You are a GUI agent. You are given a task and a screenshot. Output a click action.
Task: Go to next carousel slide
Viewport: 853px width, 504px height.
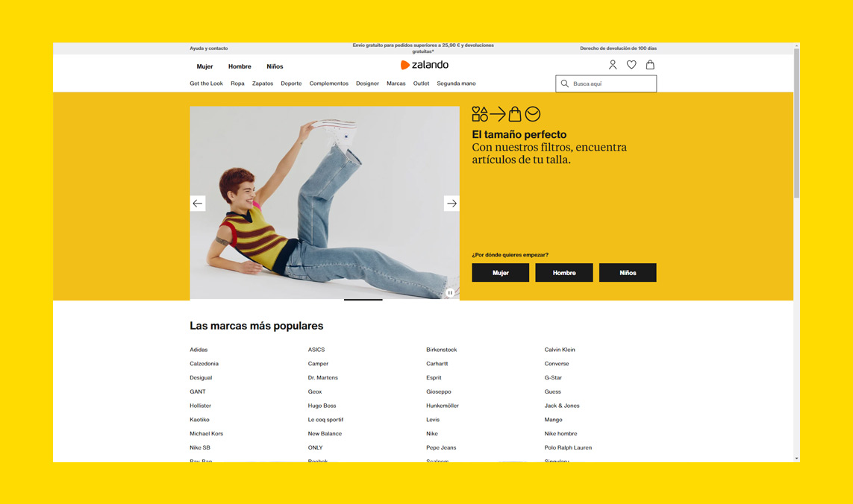[x=452, y=204]
